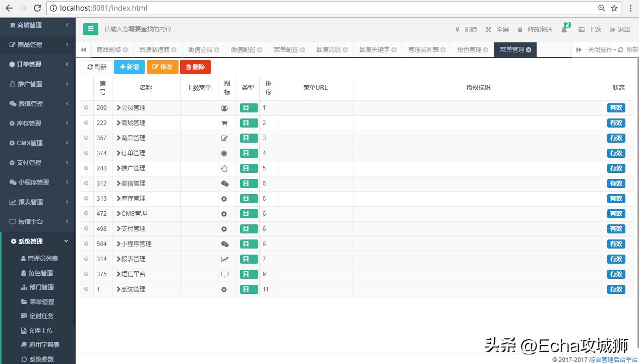
Task: Click the 删除 button
Action: [195, 67]
